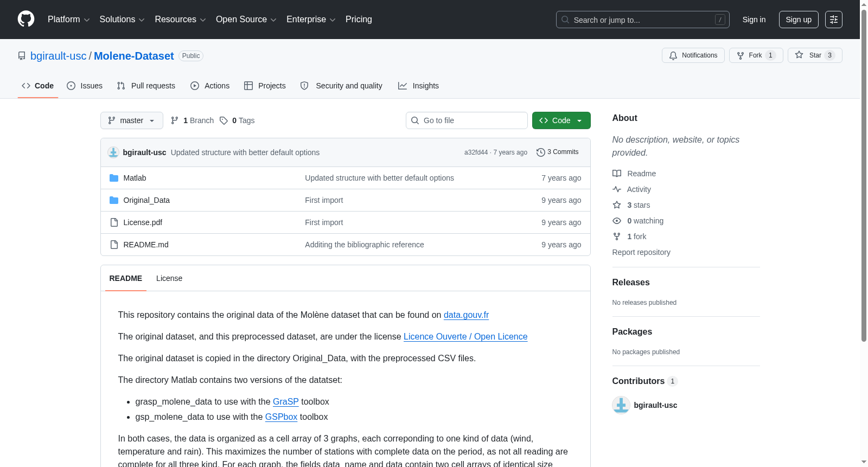The width and height of the screenshot is (868, 467).
Task: Click the Original_Data folder icon
Action: (114, 200)
